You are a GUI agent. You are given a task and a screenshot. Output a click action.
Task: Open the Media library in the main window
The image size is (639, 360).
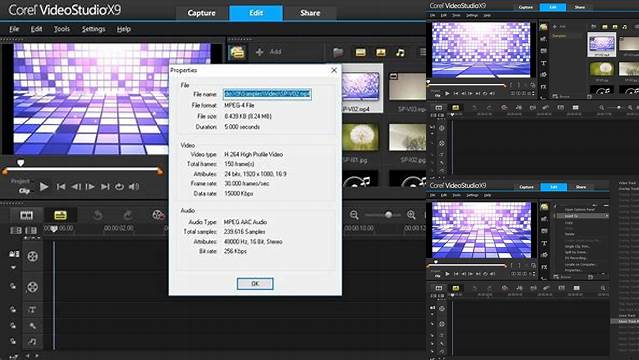(x=237, y=52)
